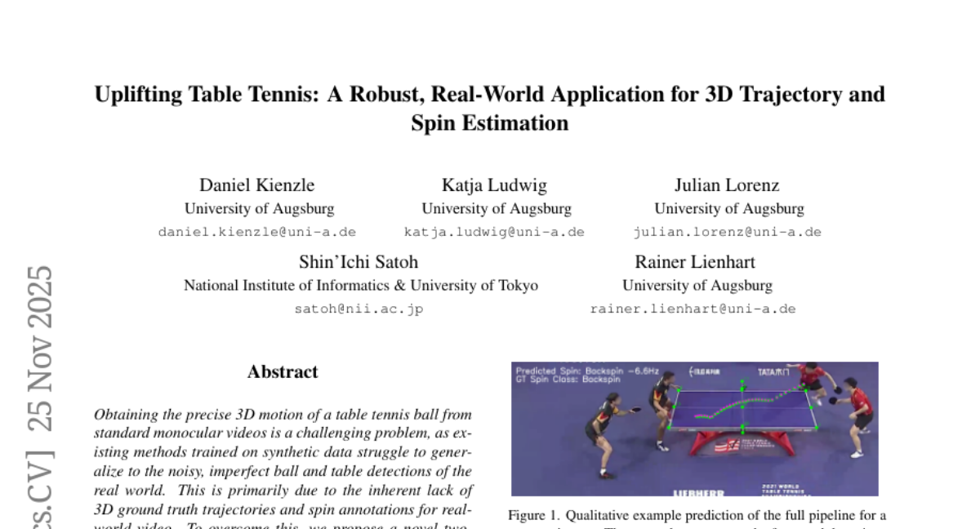Click the table tennis figure image

pos(694,429)
